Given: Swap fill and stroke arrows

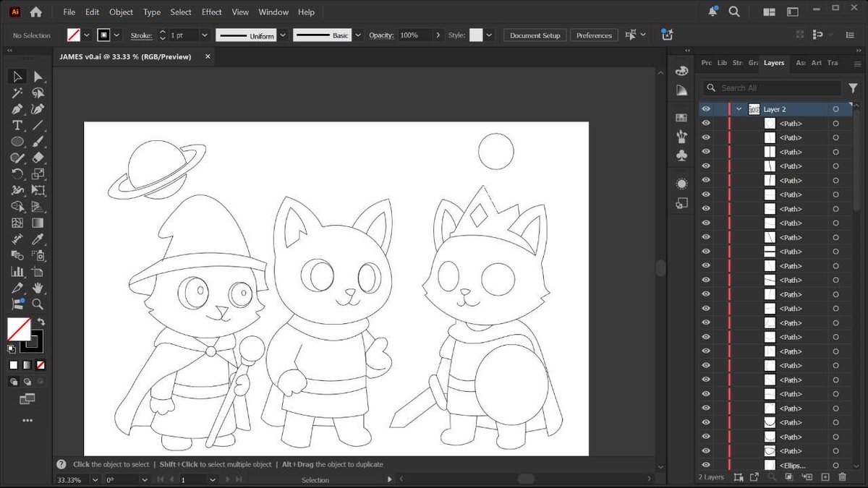Looking at the screenshot, I should pos(41,322).
